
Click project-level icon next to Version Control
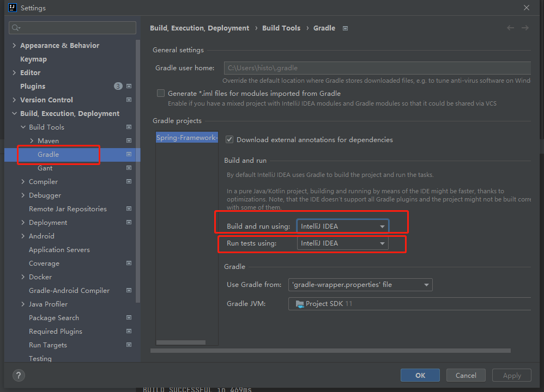pyautogui.click(x=129, y=100)
